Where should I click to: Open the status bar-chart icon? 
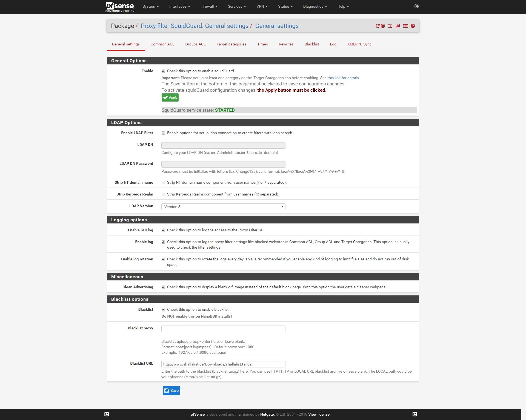pyautogui.click(x=398, y=26)
